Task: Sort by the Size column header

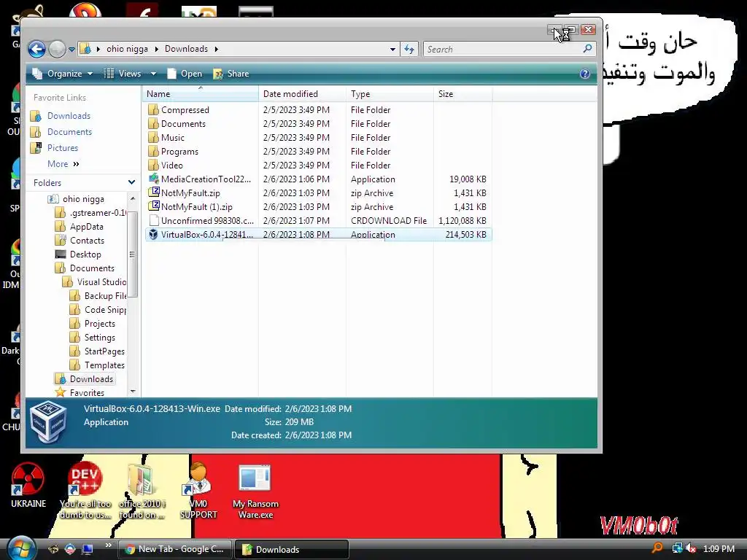Action: tap(462, 94)
